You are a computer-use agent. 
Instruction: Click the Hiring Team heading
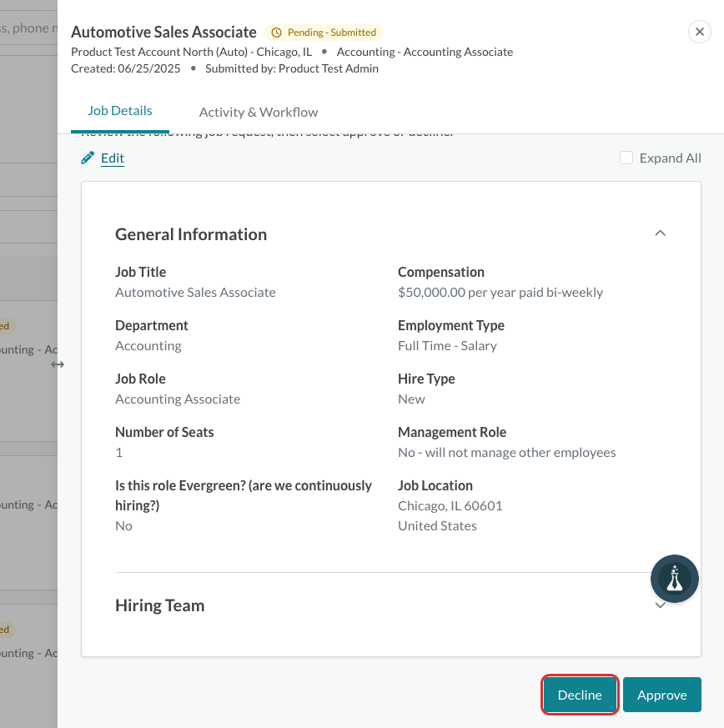[160, 605]
